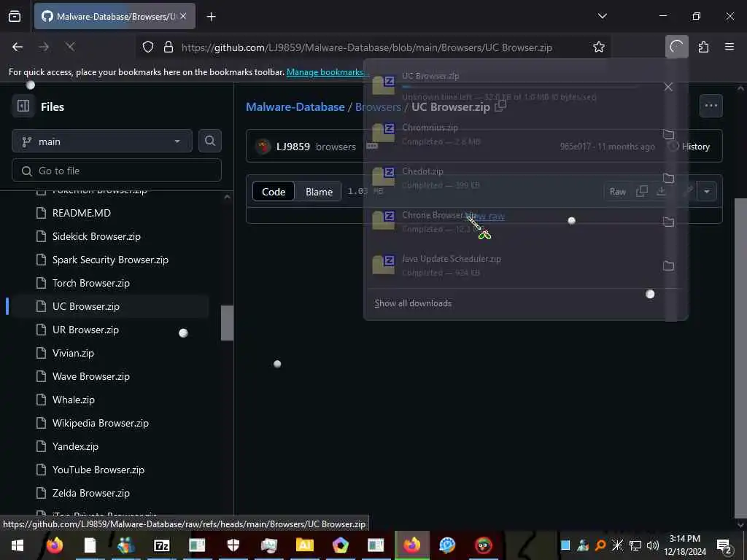
Task: Open the extensions puzzle icon
Action: pos(703,47)
